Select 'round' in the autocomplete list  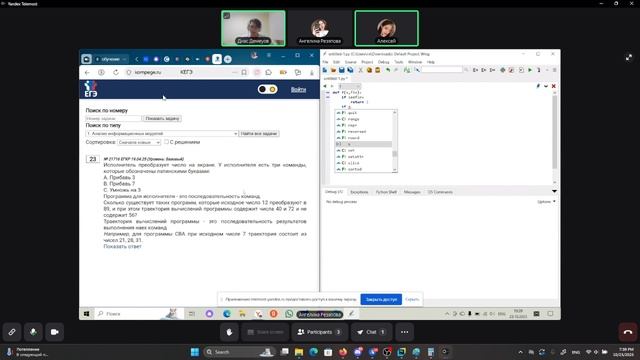364,138
